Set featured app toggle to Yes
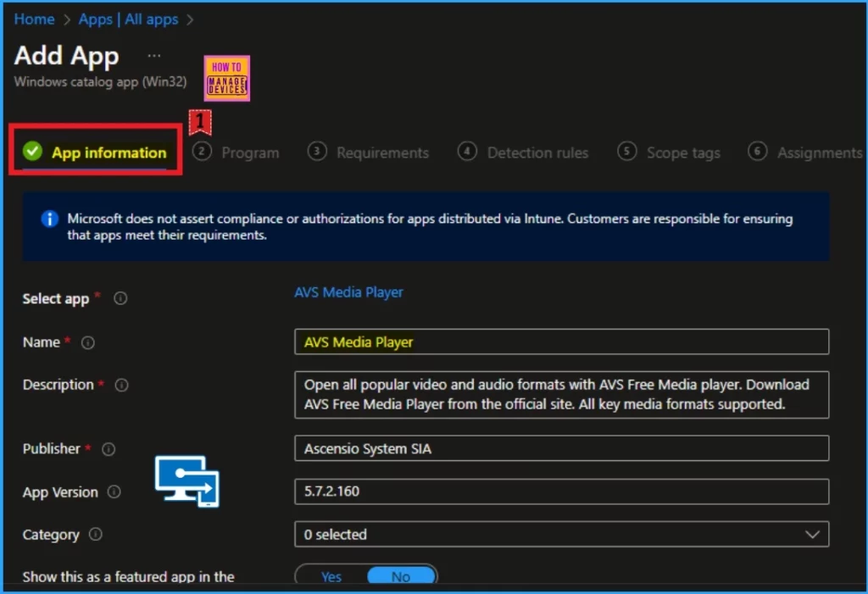Viewport: 868px width, 594px height. pyautogui.click(x=331, y=576)
